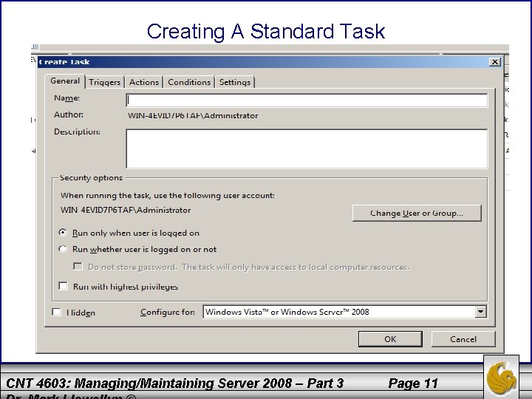Open the Actions tab
This screenshot has height=399, width=532.
coord(144,82)
